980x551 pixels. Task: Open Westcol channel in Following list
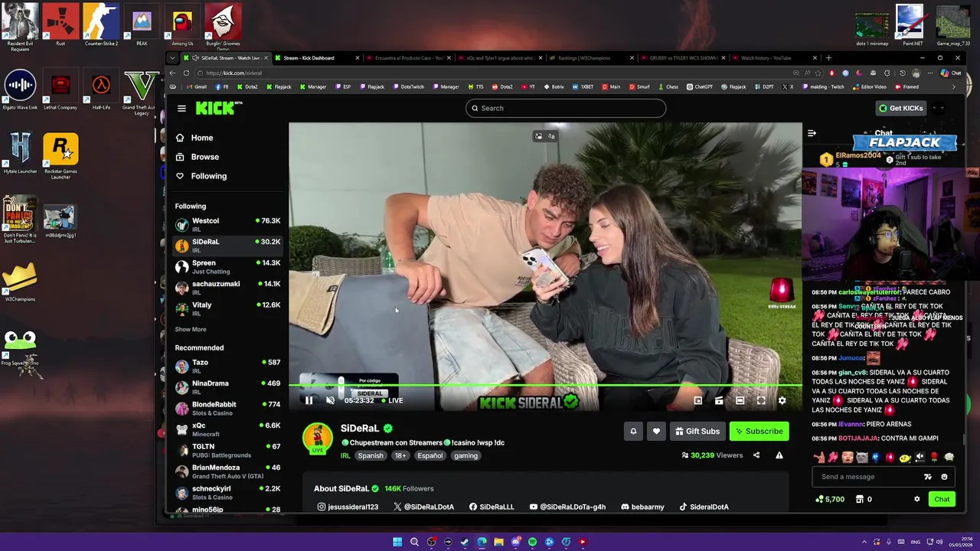point(227,224)
